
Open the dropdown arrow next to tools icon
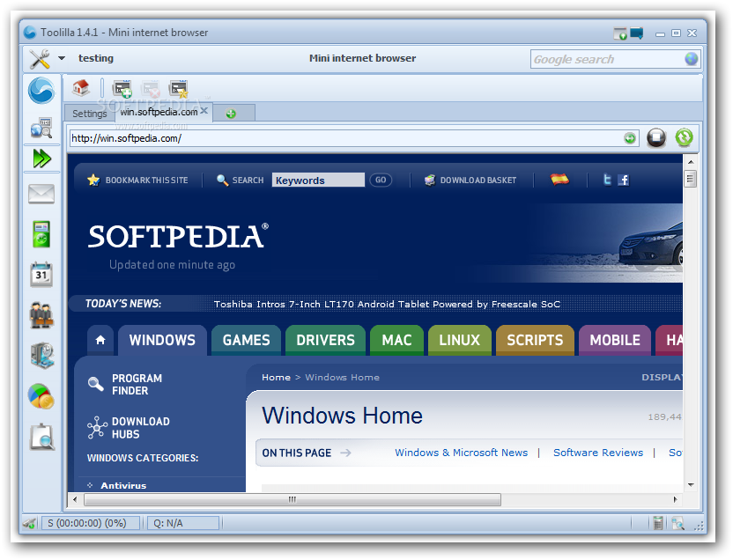pos(62,58)
